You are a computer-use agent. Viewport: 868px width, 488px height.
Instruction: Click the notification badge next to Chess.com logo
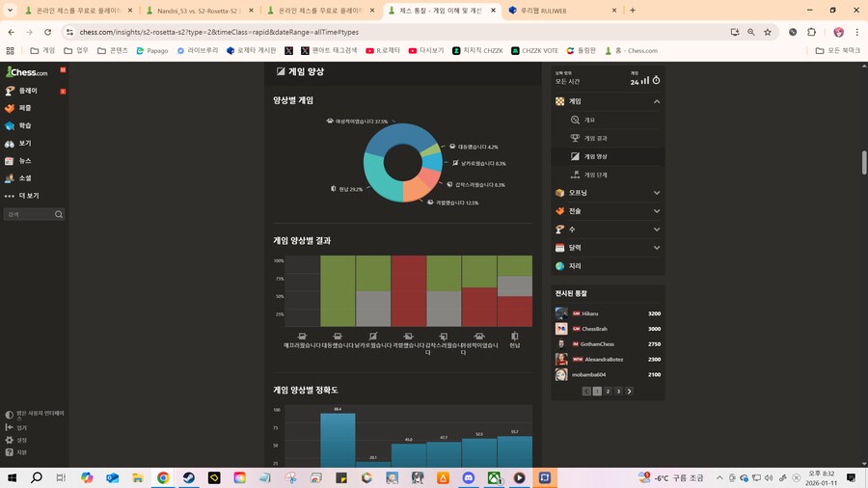pyautogui.click(x=63, y=69)
